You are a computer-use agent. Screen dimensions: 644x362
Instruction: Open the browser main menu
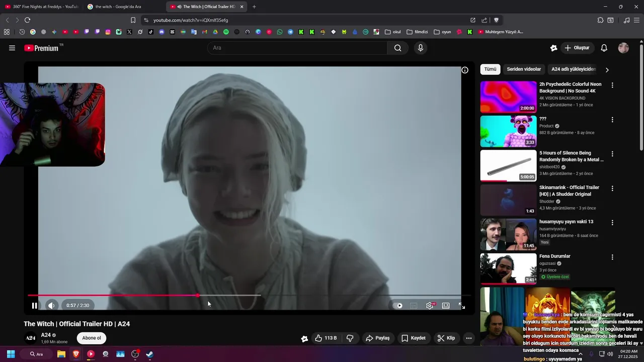[636, 20]
